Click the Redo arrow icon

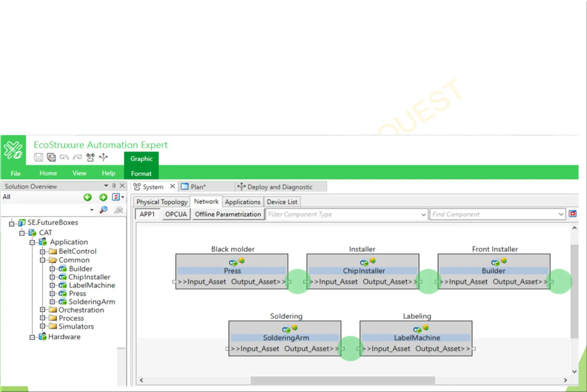[77, 157]
